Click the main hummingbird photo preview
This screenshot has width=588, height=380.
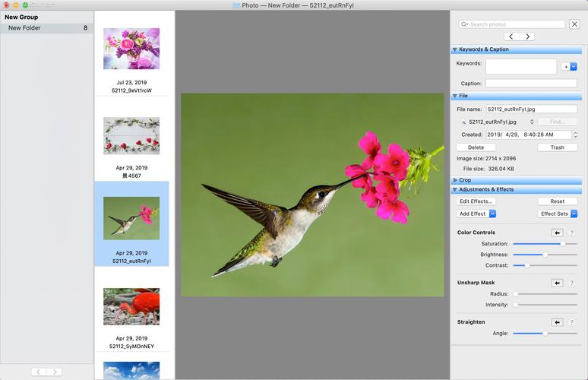click(x=312, y=195)
